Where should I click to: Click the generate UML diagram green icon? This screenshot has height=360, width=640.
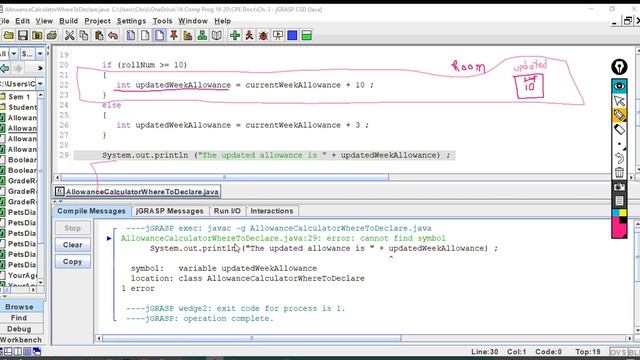coord(202,36)
